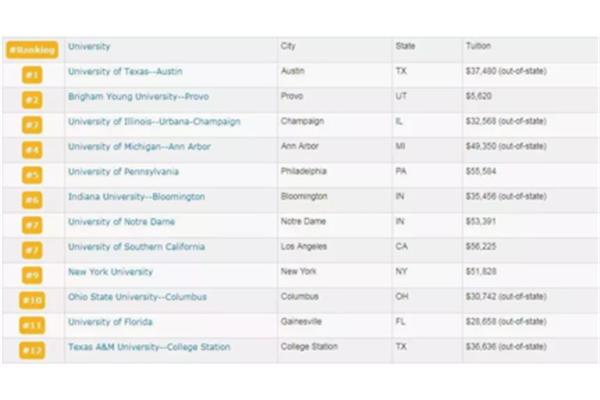Open Texas A&M University--College Station link
The image size is (600, 400).
coord(148,347)
